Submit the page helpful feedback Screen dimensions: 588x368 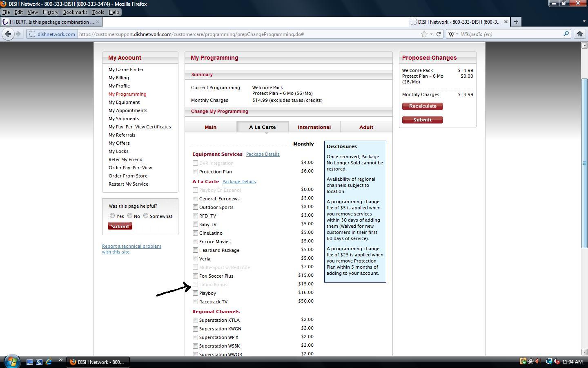(x=120, y=227)
